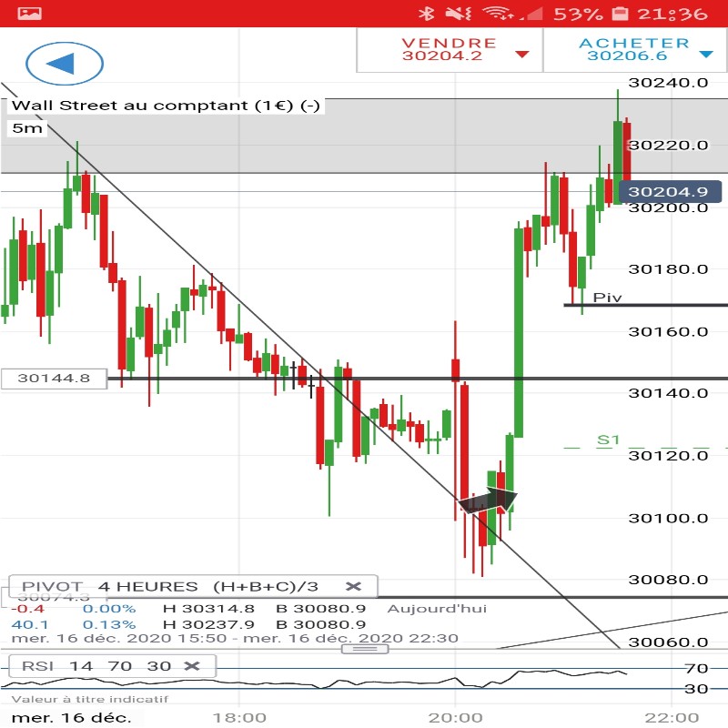Screen dimensions: 728x728
Task: Remove the PIVOT indicator with its X
Action: [x=353, y=586]
